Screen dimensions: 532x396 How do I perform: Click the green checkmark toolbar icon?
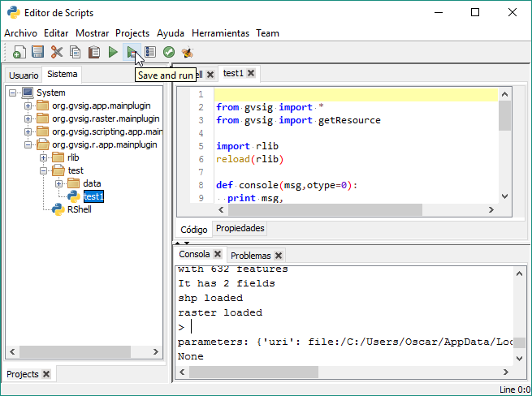point(169,52)
